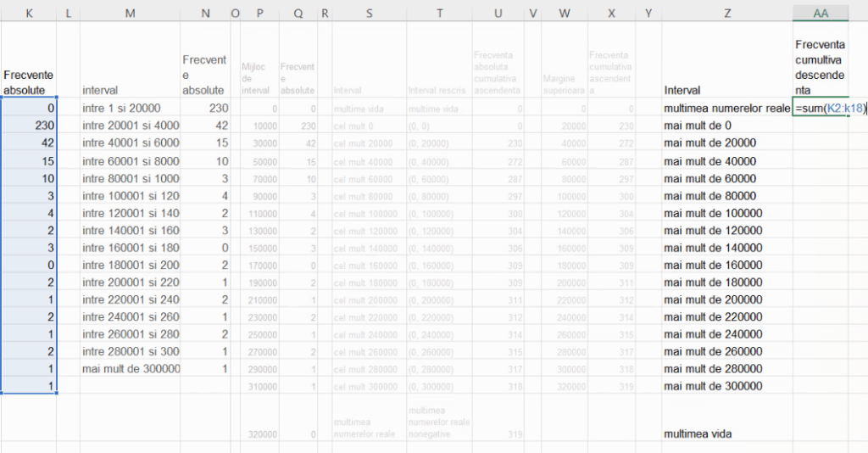Select the 'multimea numerelor reale' cell in column Z
Screen dimensions: 868x453
pyautogui.click(x=726, y=109)
